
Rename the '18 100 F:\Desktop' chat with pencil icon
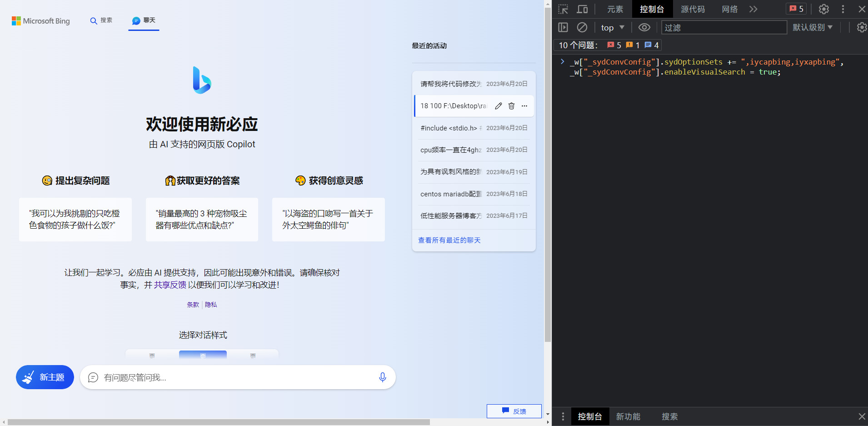499,106
